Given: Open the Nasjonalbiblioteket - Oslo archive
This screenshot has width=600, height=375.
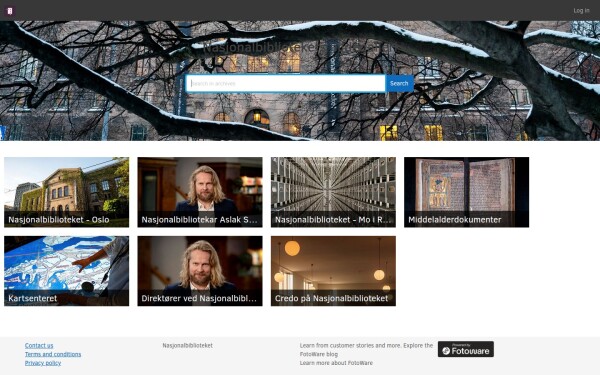Looking at the screenshot, I should (x=67, y=192).
